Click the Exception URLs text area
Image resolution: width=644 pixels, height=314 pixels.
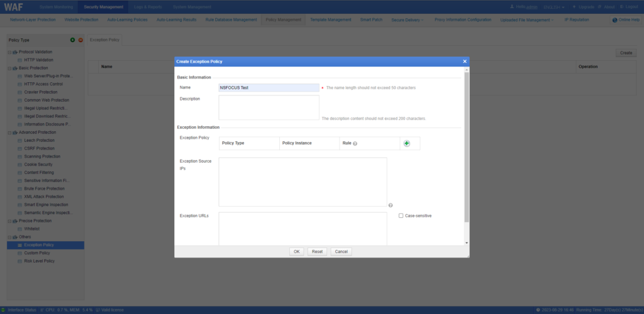[x=303, y=229]
